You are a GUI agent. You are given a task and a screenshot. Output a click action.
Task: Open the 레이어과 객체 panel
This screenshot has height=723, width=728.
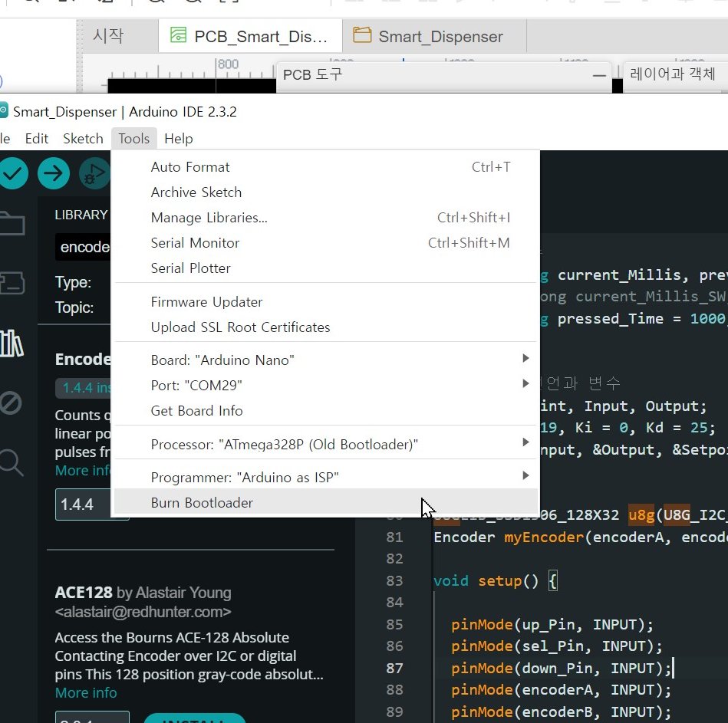(x=672, y=74)
